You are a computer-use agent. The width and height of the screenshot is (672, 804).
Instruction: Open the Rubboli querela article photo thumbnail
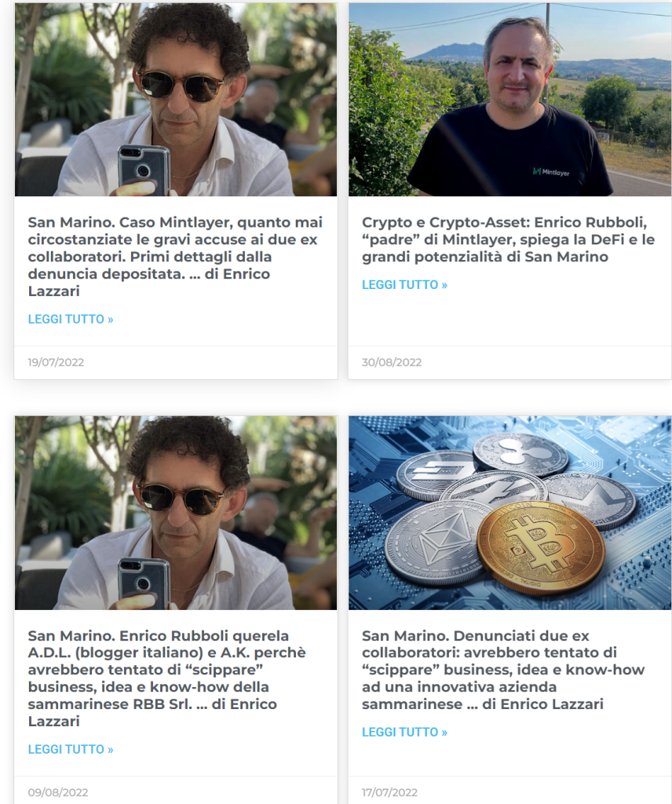(176, 513)
